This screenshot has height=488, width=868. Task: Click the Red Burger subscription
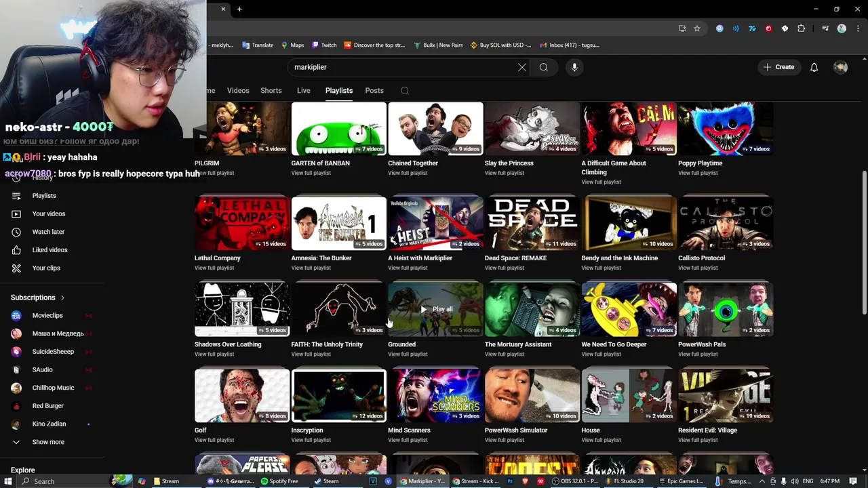pyautogui.click(x=47, y=406)
